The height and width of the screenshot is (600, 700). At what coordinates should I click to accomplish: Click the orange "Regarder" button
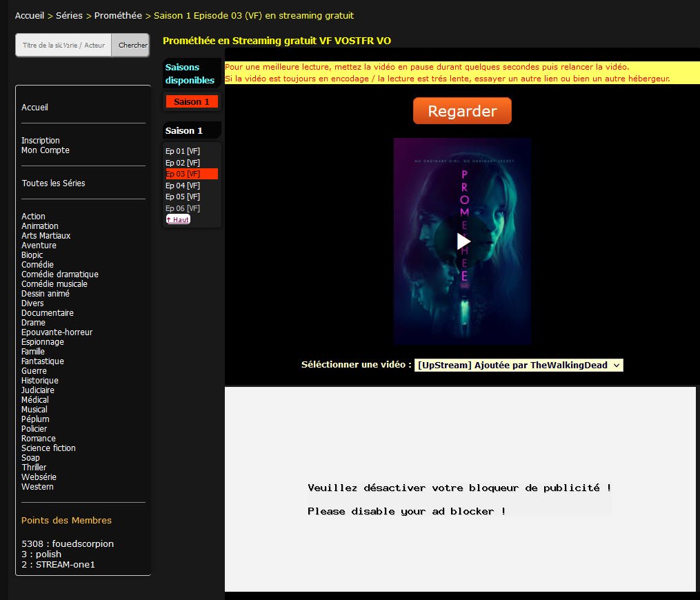click(x=462, y=110)
